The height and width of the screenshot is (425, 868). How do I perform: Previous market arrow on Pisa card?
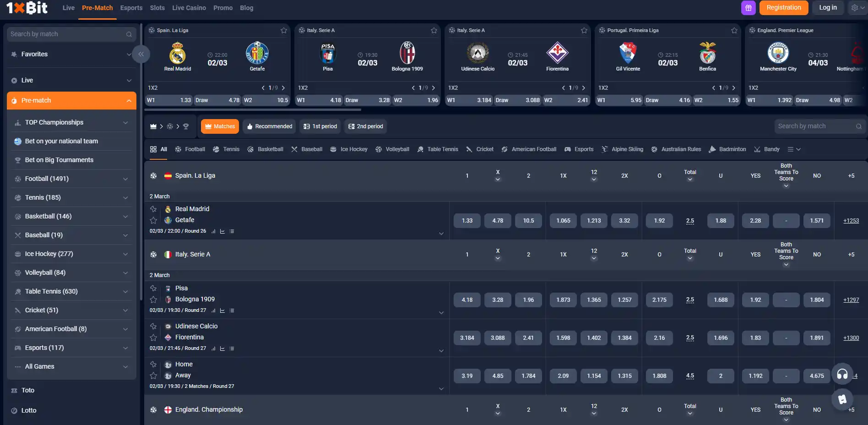click(413, 88)
